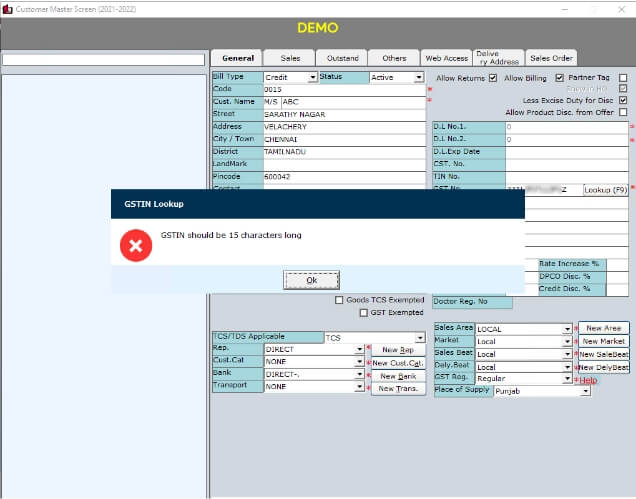Switch to the Others tab
This screenshot has width=636, height=499.
pyautogui.click(x=394, y=58)
